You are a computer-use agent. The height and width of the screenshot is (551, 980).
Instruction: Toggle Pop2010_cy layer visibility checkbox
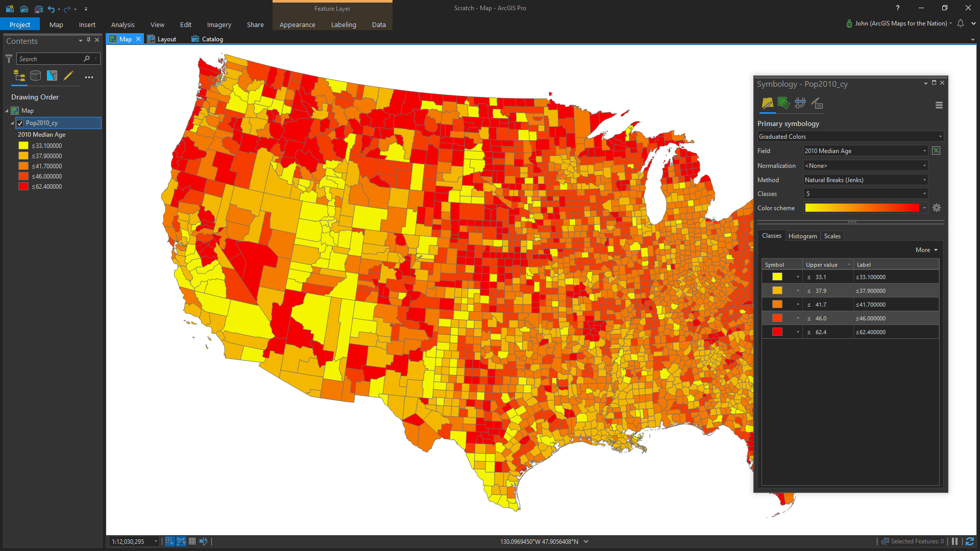point(20,123)
